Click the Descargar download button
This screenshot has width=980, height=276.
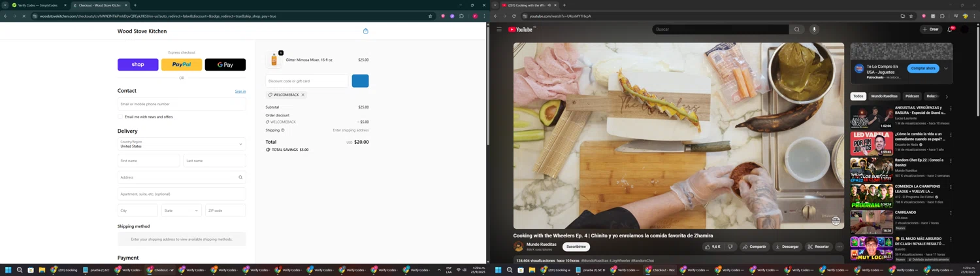[x=787, y=247]
